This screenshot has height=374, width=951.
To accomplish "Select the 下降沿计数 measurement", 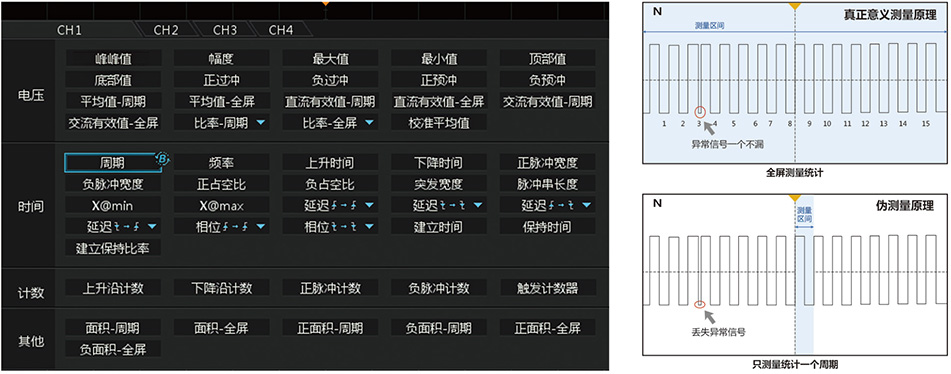I will coord(222,288).
